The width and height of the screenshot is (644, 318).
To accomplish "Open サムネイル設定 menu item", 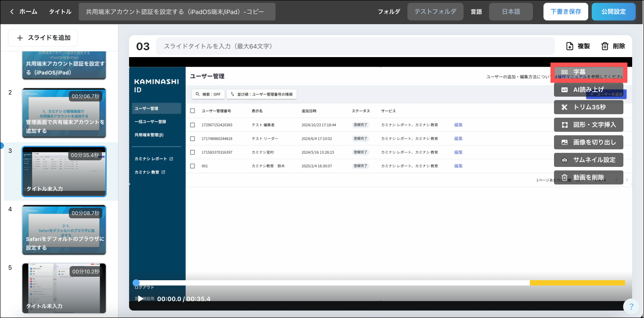I will (x=588, y=160).
